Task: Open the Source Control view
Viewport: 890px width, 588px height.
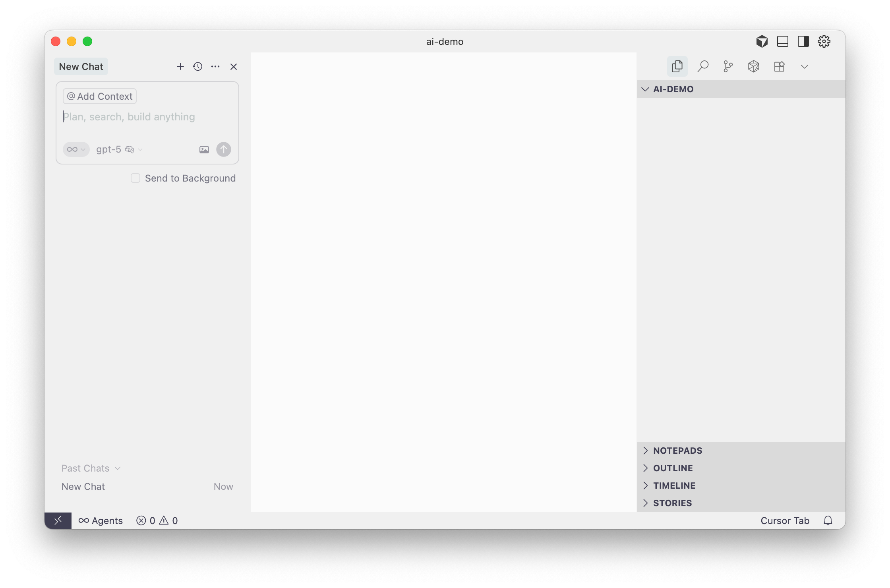Action: [728, 66]
